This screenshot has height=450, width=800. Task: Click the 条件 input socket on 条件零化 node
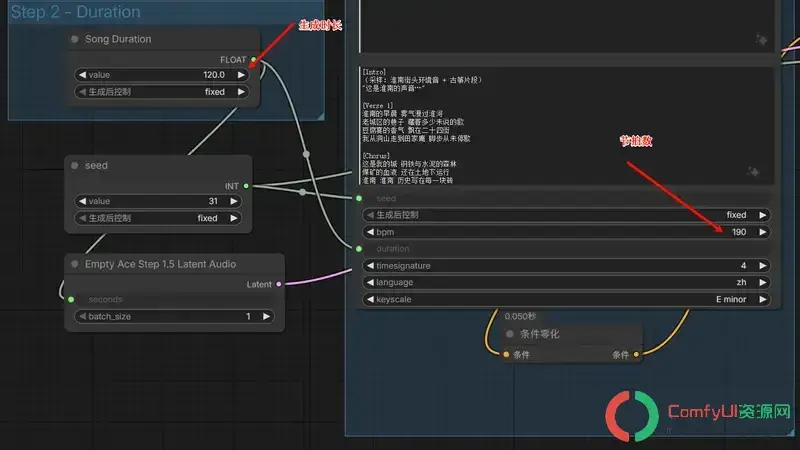506,355
